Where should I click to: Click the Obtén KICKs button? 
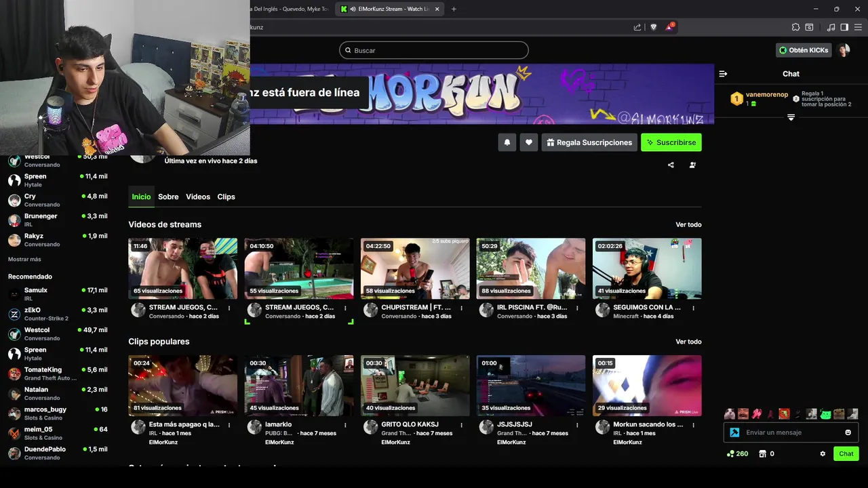click(804, 50)
